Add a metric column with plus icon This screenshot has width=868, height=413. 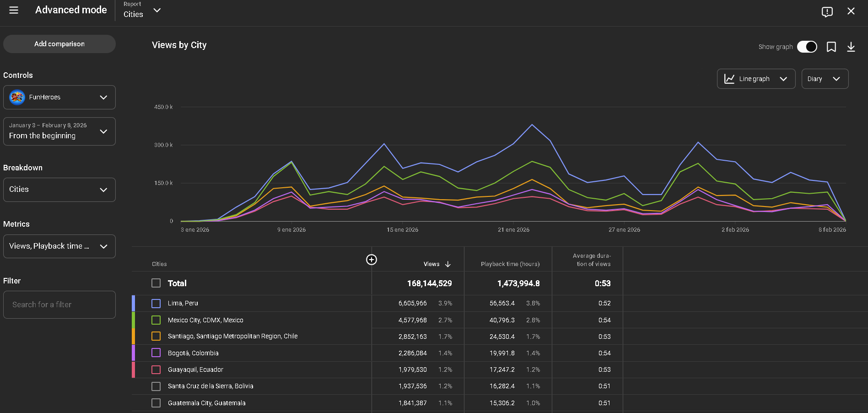click(x=371, y=260)
